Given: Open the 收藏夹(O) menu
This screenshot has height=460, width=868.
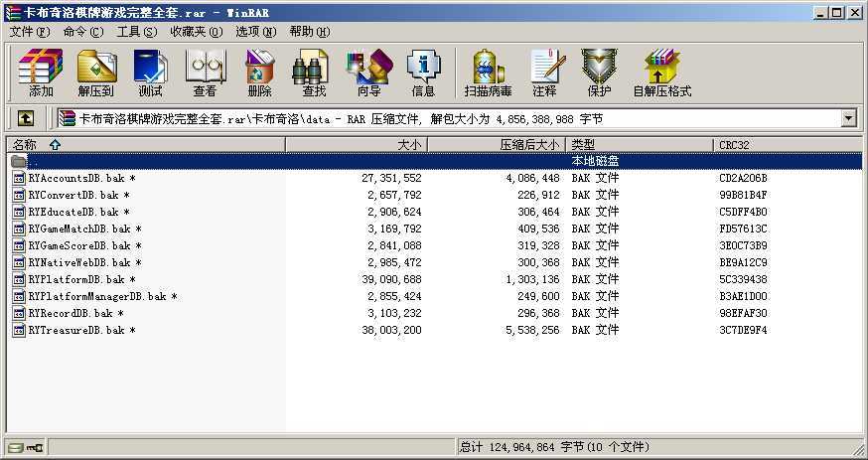Looking at the screenshot, I should [197, 32].
